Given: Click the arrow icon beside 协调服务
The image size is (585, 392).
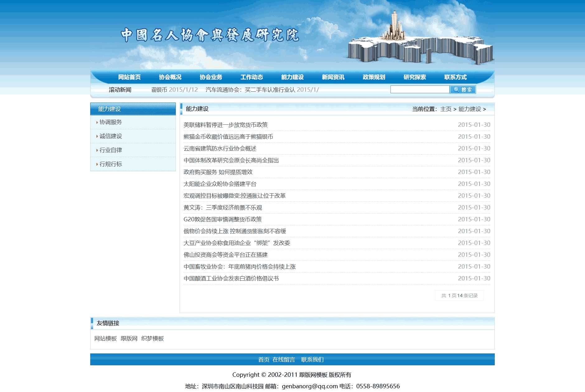Looking at the screenshot, I should [x=96, y=122].
